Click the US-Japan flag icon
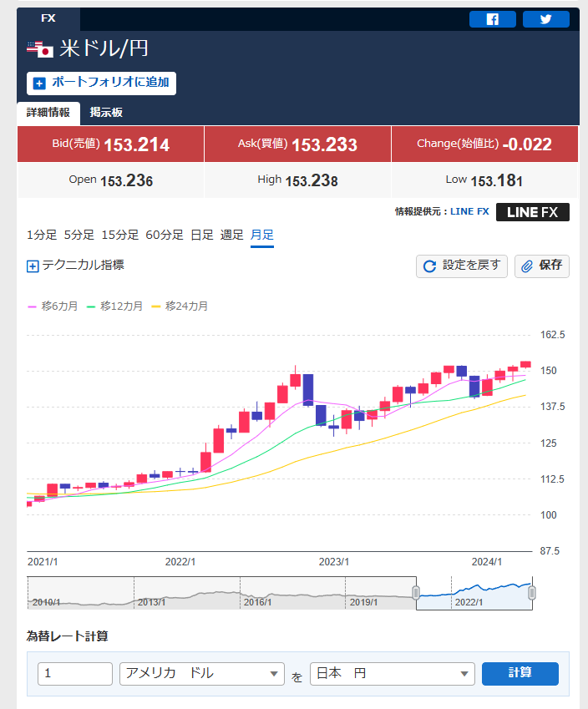Image resolution: width=588 pixels, height=709 pixels. [x=39, y=49]
